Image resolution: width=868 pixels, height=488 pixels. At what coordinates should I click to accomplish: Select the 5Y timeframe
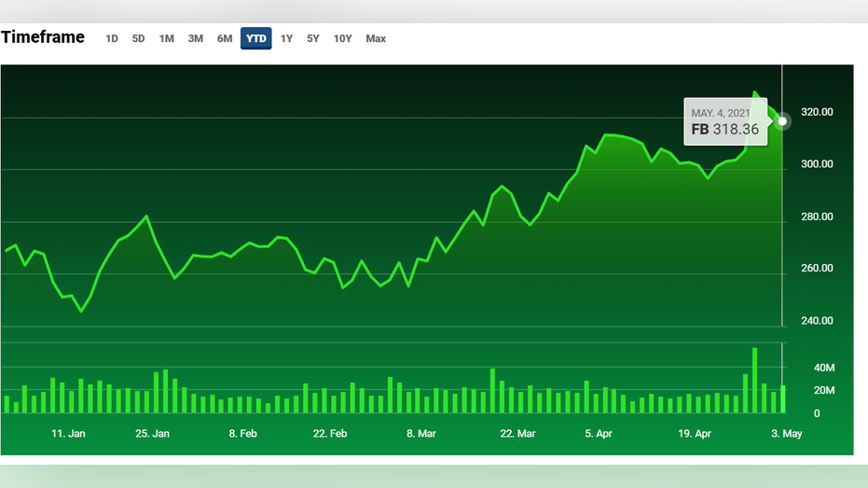click(313, 39)
